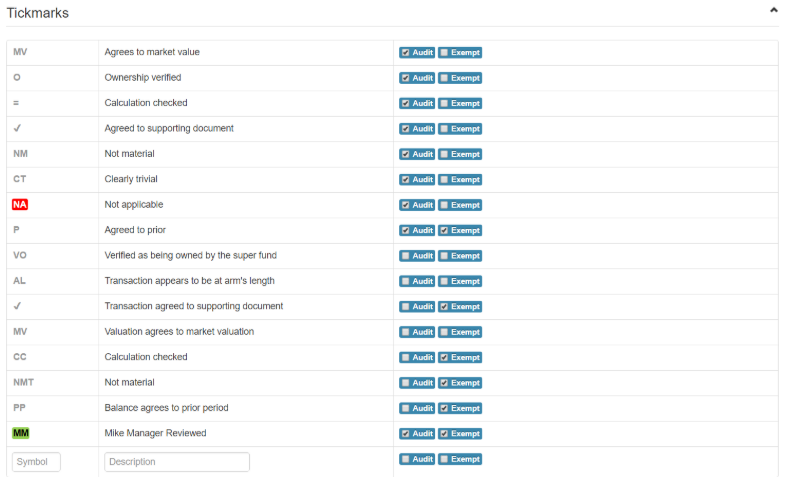Select the VO tickmark symbol
This screenshot has height=488, width=788.
point(20,256)
